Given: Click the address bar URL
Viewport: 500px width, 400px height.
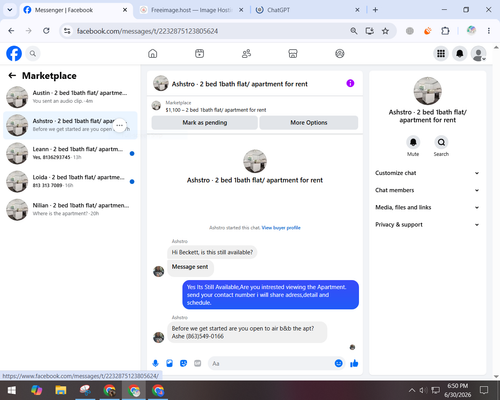Looking at the screenshot, I should click(147, 31).
